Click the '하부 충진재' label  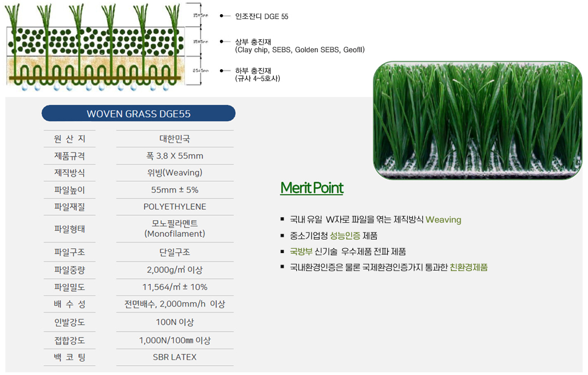point(253,71)
